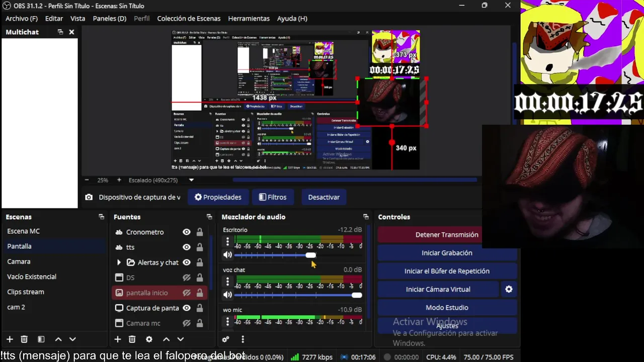Open the Ayuda menu

292,18
